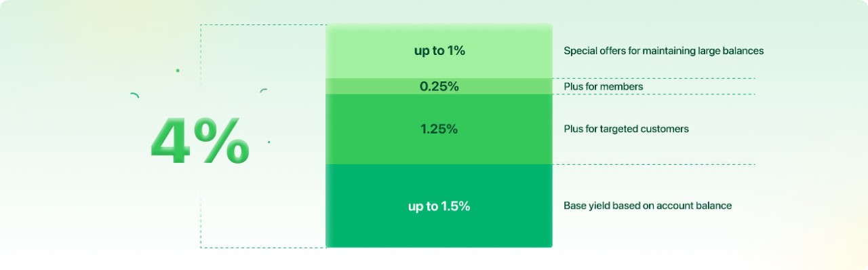Open 'Plus for targeted customers' label
This screenshot has height=270, width=868.
[626, 129]
